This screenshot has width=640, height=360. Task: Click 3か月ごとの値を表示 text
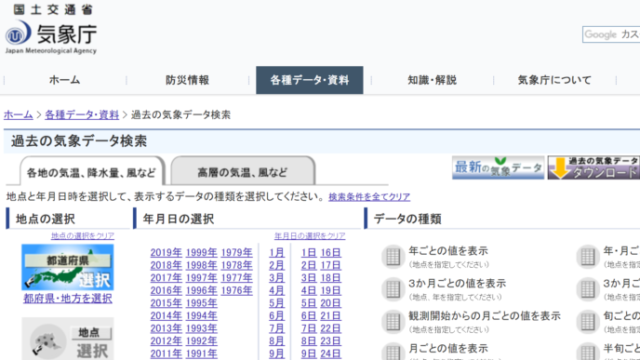tap(457, 283)
